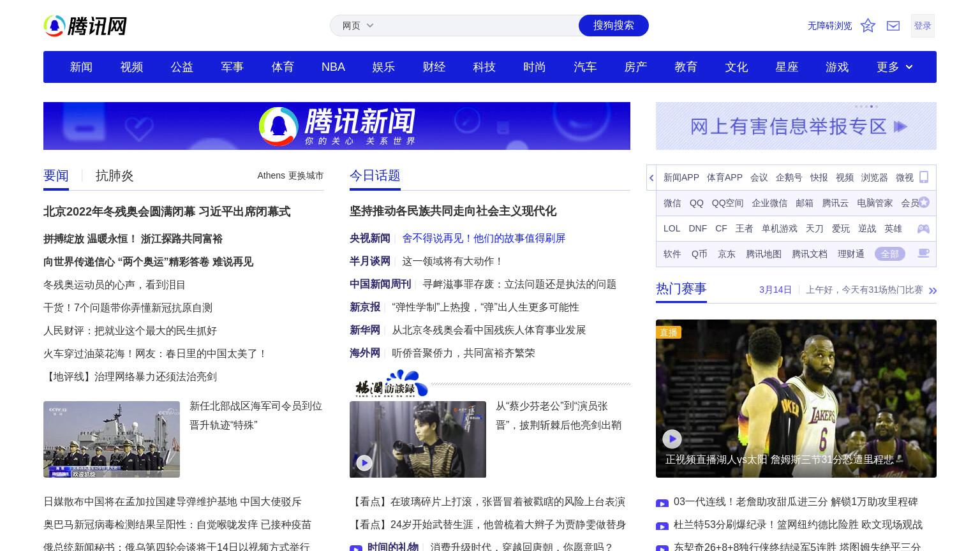Image resolution: width=980 pixels, height=551 pixels.
Task: Click the 全部 pill button
Action: tap(890, 254)
